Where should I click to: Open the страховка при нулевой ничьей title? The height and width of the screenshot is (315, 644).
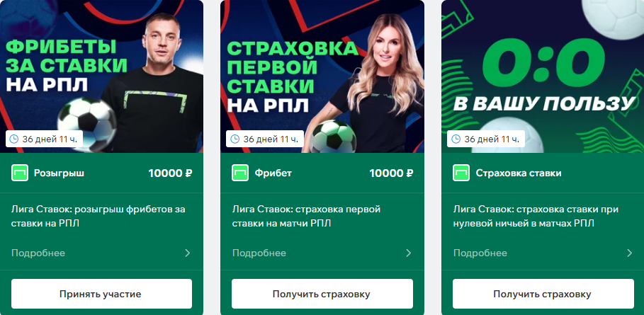click(536, 216)
